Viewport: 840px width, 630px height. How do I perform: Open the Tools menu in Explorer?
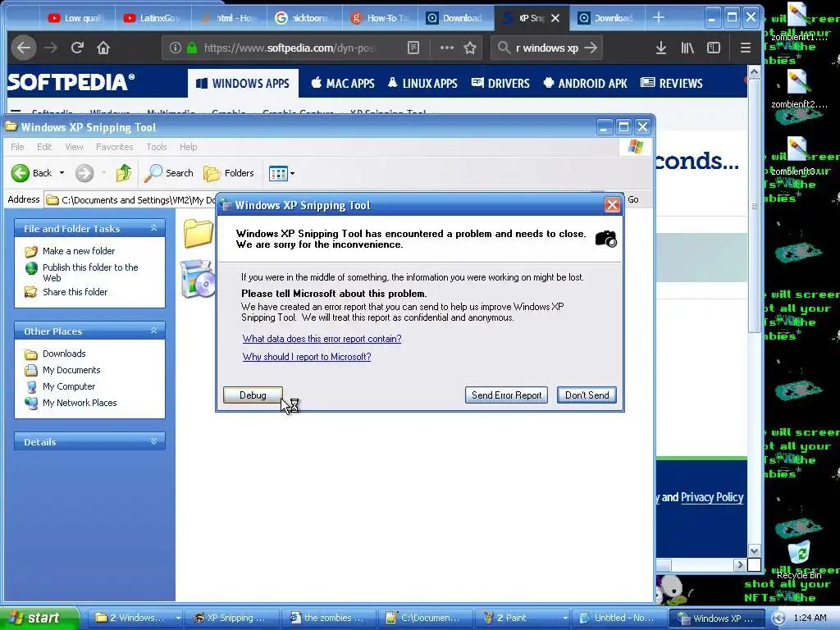[157, 147]
